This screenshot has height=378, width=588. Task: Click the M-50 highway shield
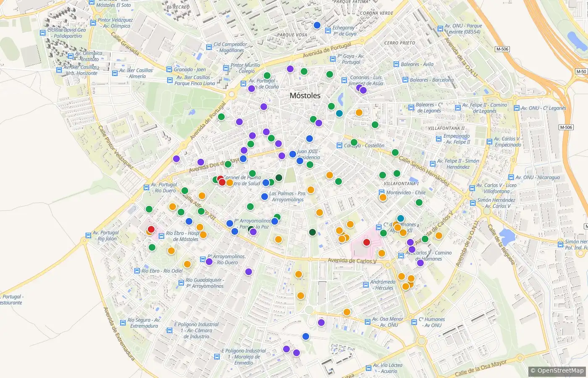(581, 72)
